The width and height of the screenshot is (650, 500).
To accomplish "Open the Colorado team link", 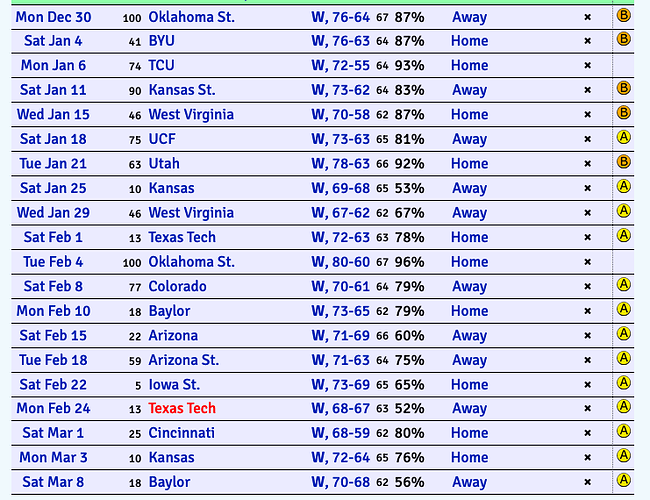I will pos(177,286).
